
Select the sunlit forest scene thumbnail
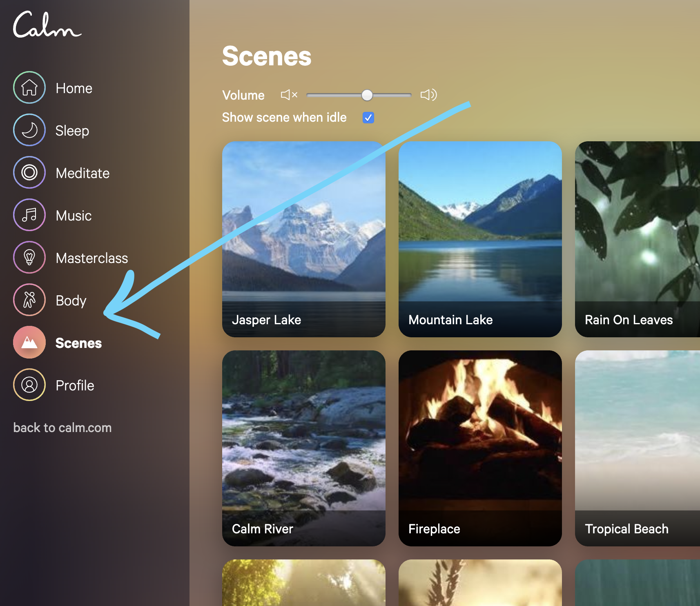tap(304, 583)
